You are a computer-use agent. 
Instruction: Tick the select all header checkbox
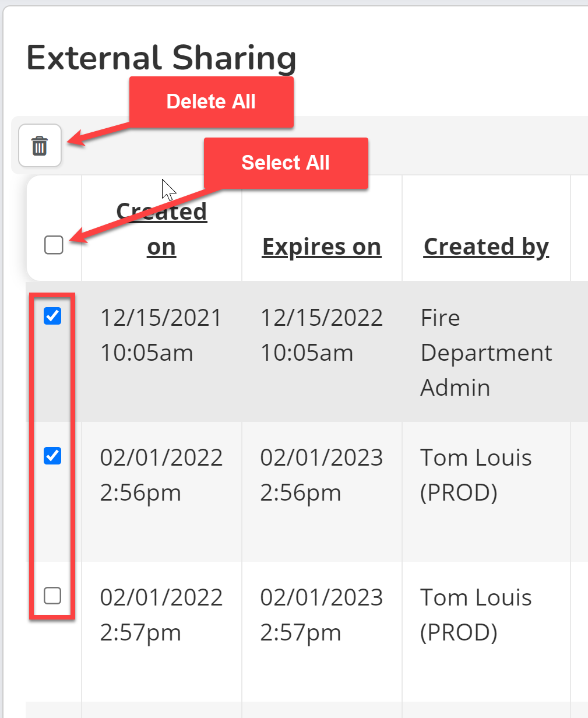(54, 245)
